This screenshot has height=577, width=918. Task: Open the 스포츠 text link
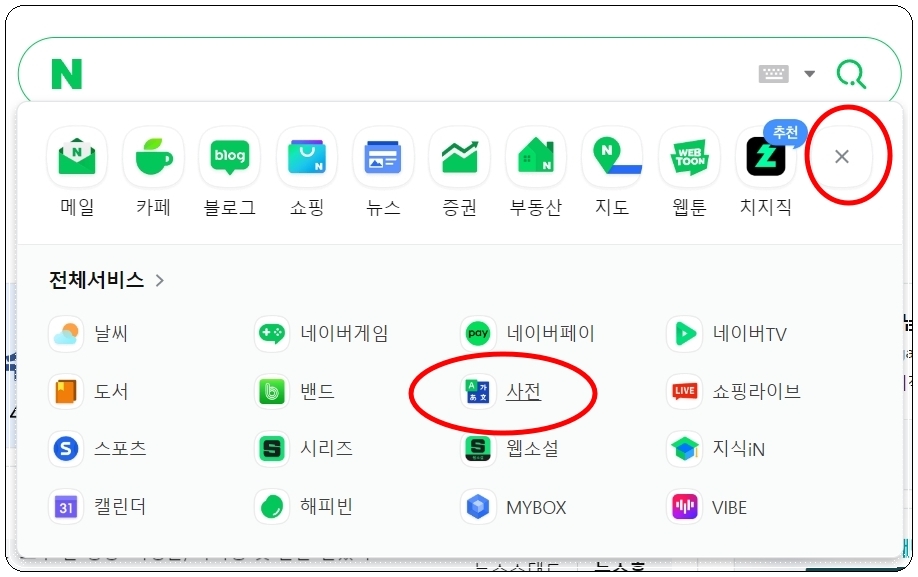point(120,449)
